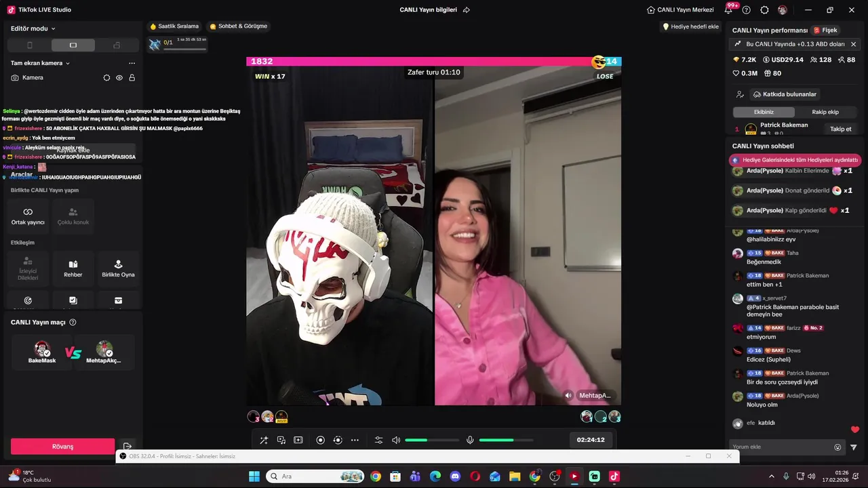Open the effects magic wand tool

264,440
